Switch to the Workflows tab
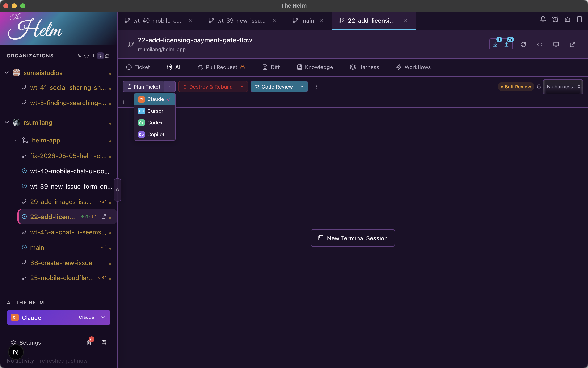The width and height of the screenshot is (588, 368). [x=413, y=67]
